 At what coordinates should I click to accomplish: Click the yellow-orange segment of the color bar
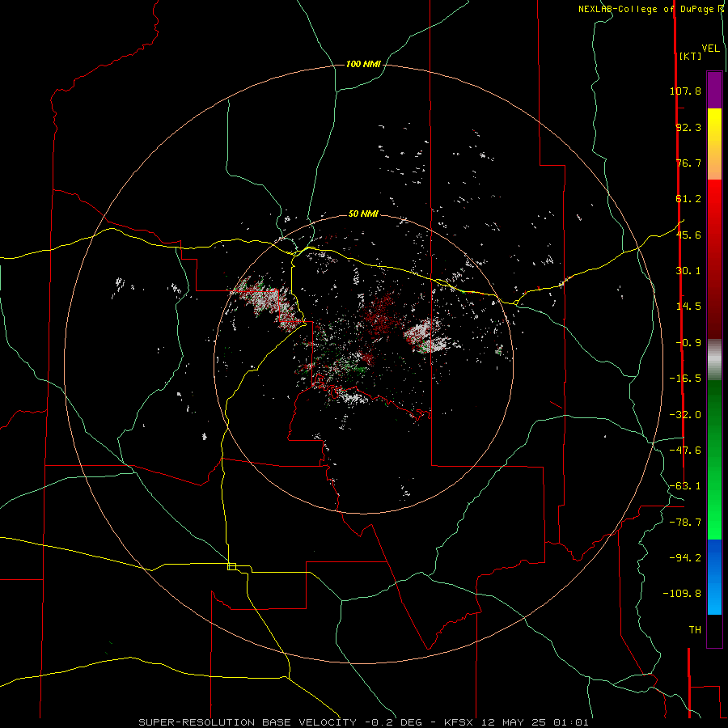click(x=714, y=144)
